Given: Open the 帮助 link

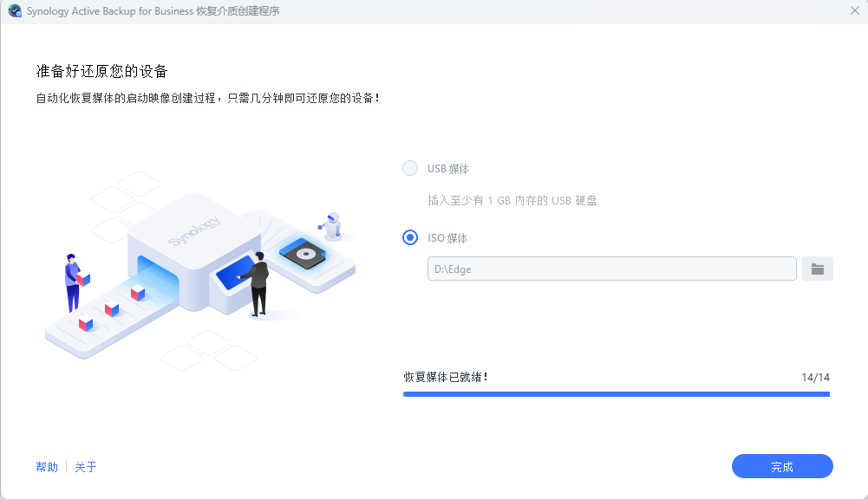Looking at the screenshot, I should (x=47, y=467).
